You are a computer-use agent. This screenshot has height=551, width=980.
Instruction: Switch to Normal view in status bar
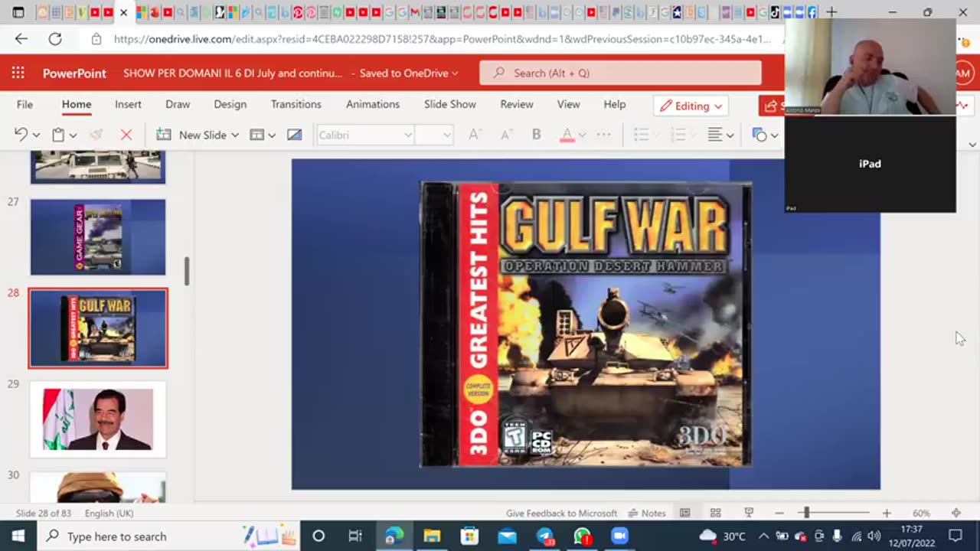tap(685, 513)
